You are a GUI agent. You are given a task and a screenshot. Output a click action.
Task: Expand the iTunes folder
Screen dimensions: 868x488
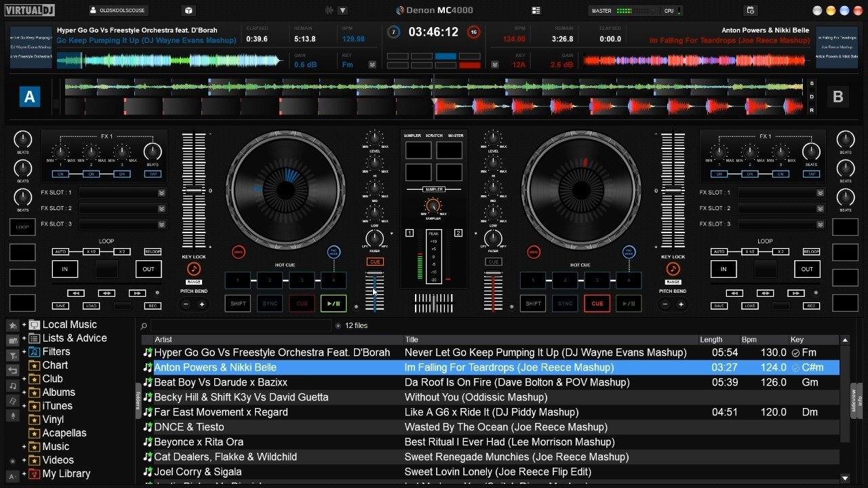click(24, 406)
